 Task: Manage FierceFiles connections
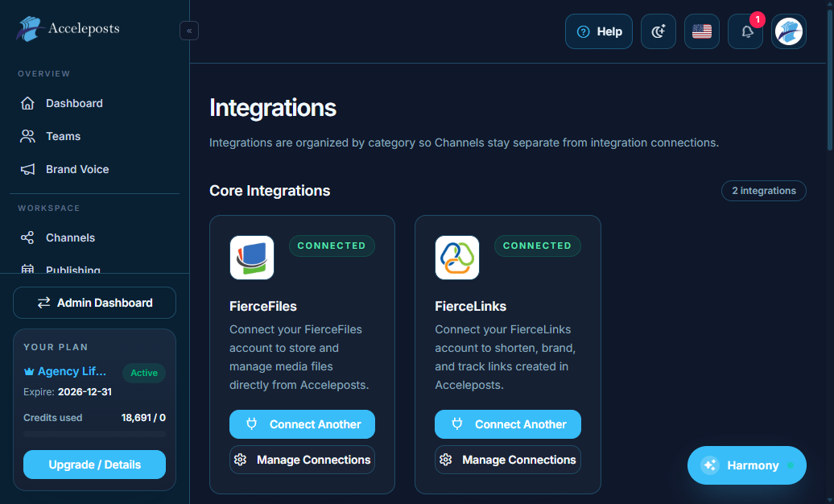tap(302, 460)
